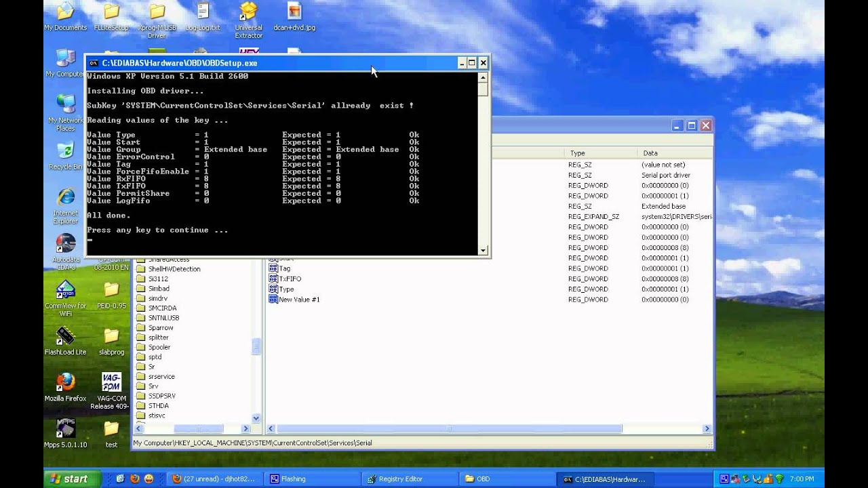Image resolution: width=868 pixels, height=488 pixels.
Task: Open the PEiD-0.95 folder
Action: pos(111,295)
